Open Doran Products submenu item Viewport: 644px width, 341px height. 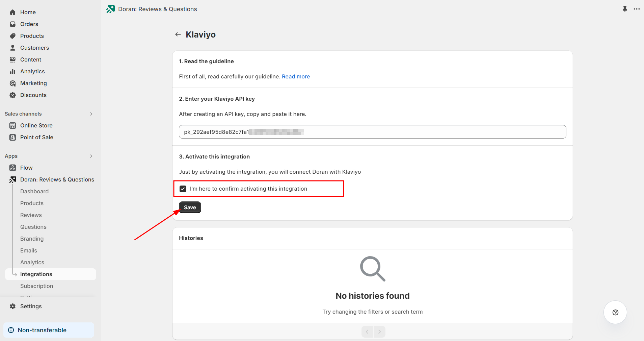[32, 203]
